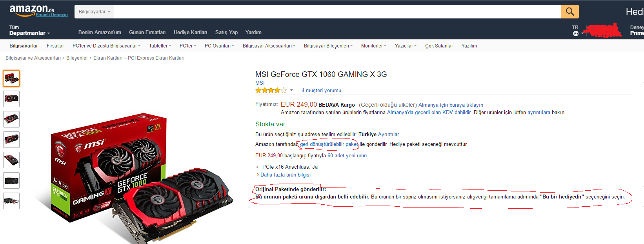The image size is (644, 244).
Task: Select the first thumbnail showing box and card
Action: pyautogui.click(x=11, y=78)
